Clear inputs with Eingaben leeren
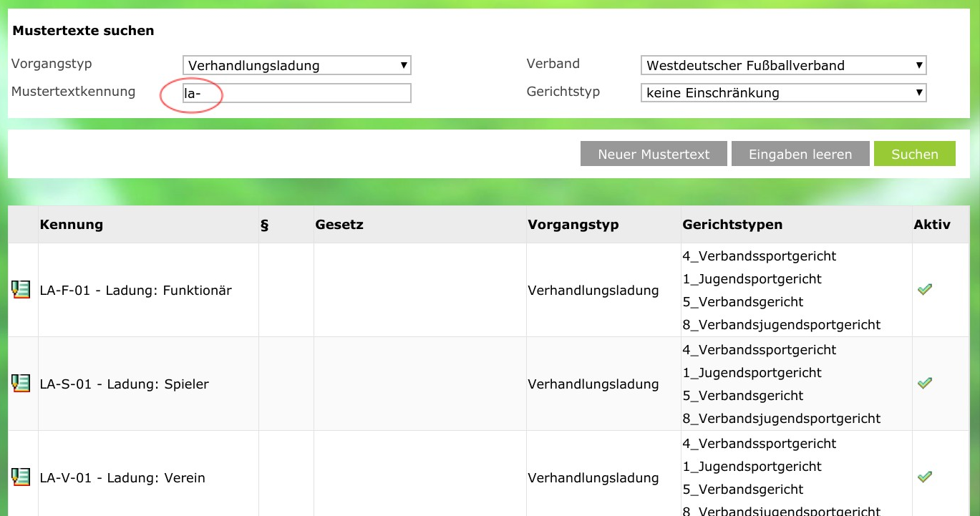Screen dimensions: 980x516 800,154
